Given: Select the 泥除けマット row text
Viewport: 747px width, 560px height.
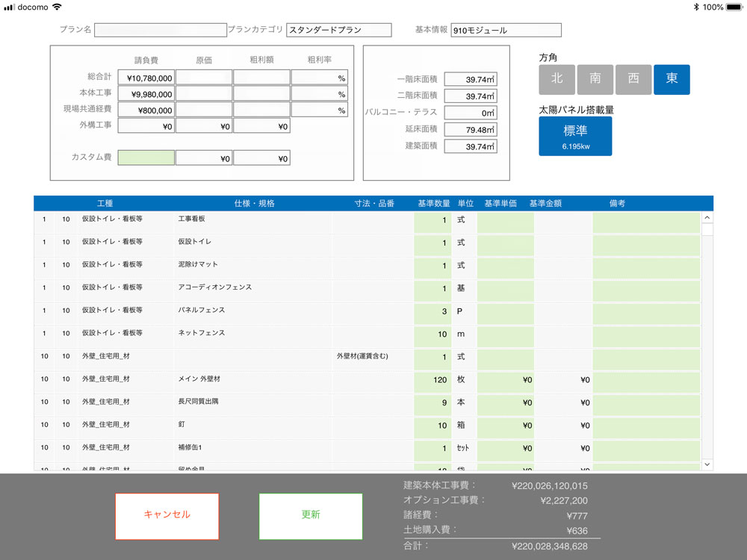Looking at the screenshot, I should click(198, 264).
